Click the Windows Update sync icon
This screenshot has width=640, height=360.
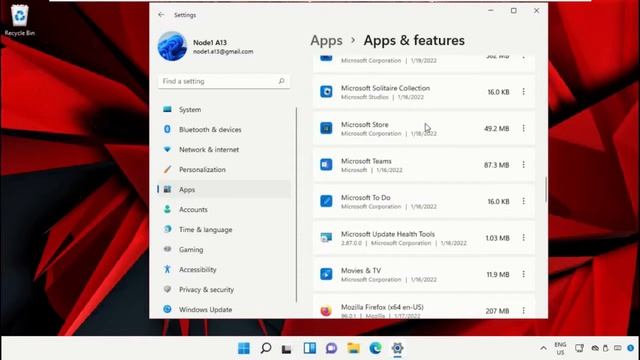[167, 309]
